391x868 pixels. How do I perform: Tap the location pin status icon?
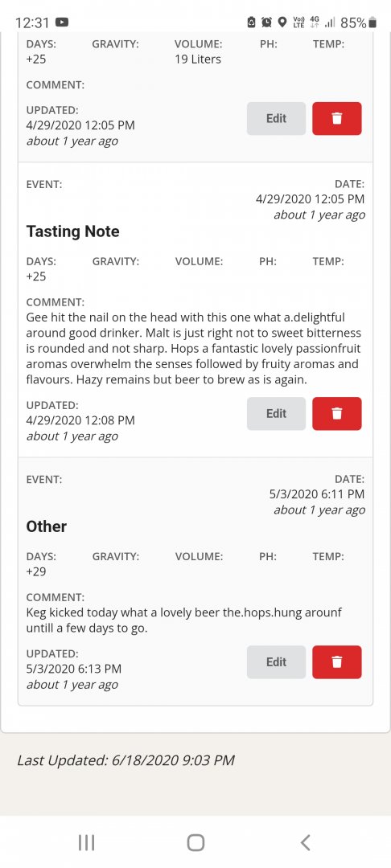282,23
